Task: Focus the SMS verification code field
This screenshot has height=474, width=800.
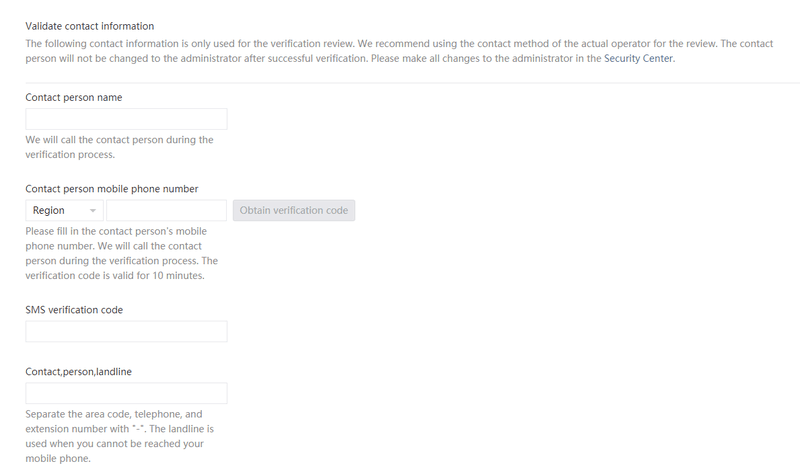Action: point(126,332)
